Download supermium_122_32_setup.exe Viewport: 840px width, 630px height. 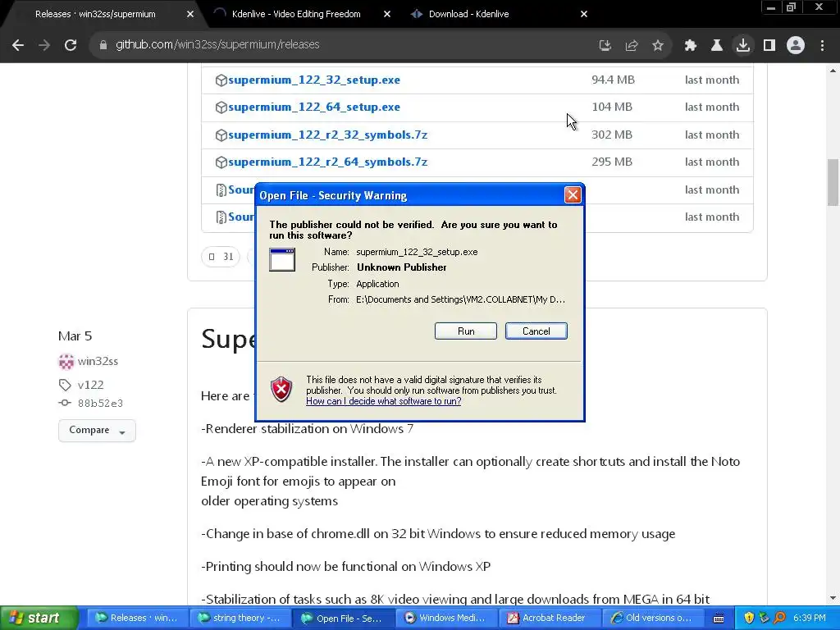(x=314, y=80)
